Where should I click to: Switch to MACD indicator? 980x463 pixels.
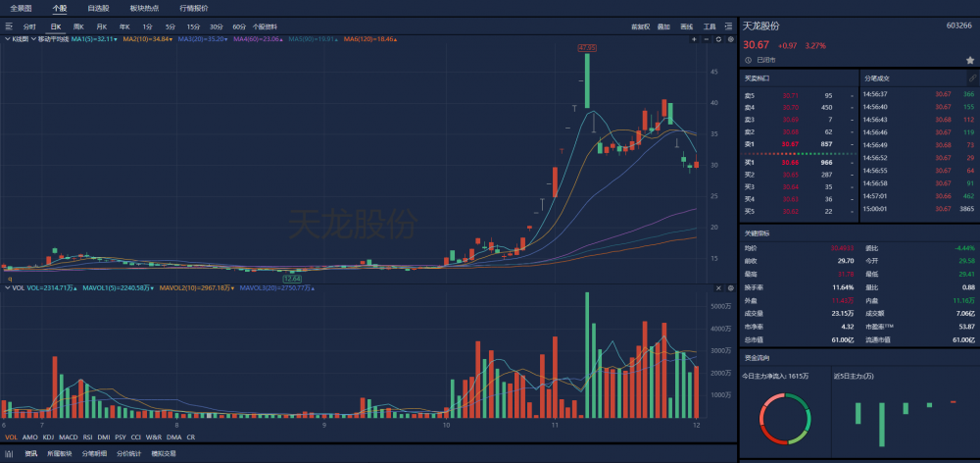69,437
